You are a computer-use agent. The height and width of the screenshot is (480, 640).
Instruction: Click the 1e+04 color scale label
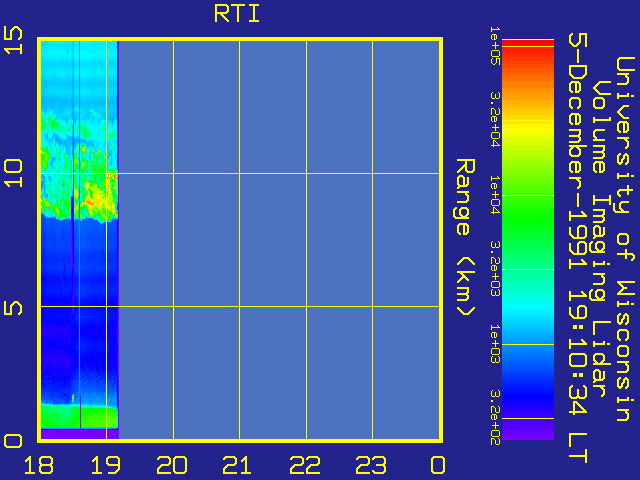point(495,195)
